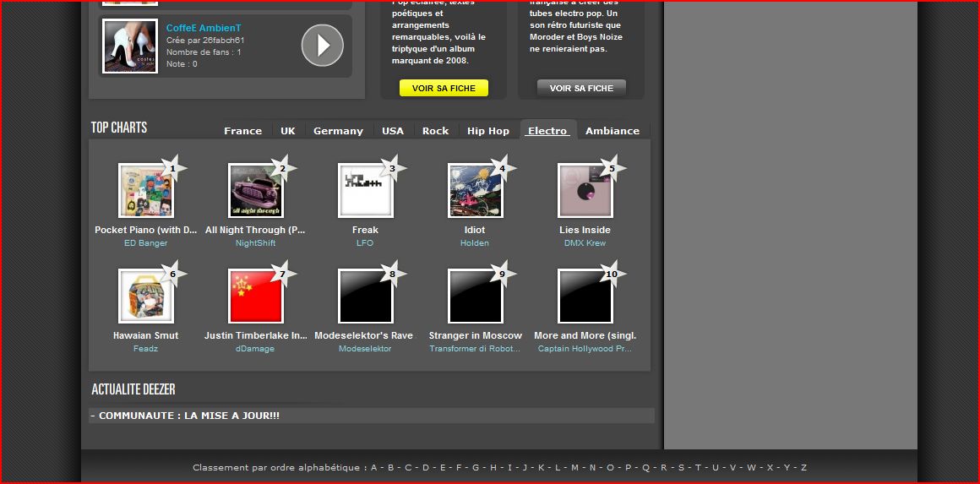Switch to the France chart tab

click(243, 131)
